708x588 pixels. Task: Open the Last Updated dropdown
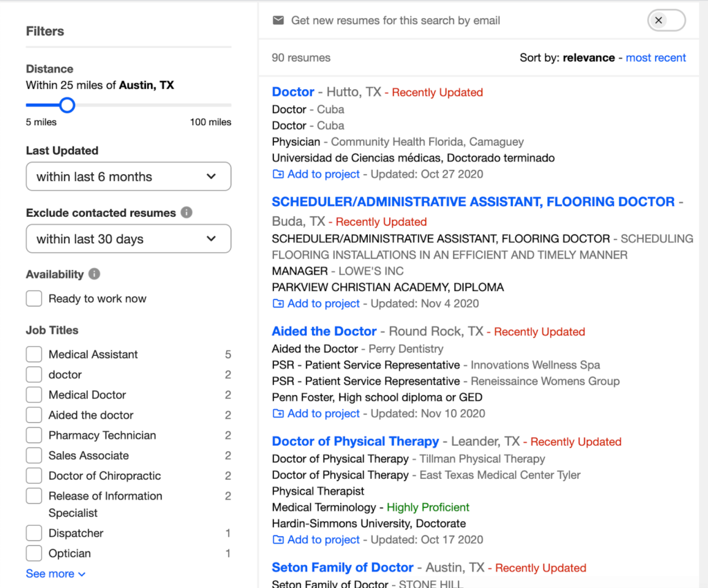coord(128,176)
